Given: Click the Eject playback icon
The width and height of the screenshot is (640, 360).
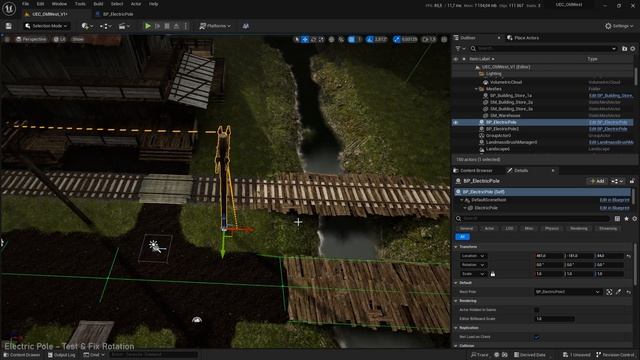Looking at the screenshot, I should (x=176, y=26).
